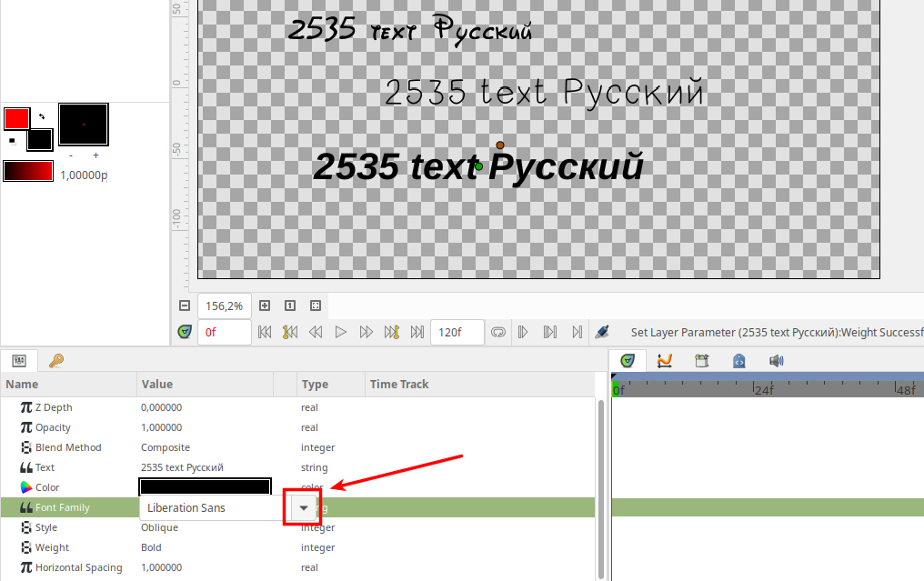Open the Sound panel speaker tab
This screenshot has width=924, height=581.
(x=776, y=361)
